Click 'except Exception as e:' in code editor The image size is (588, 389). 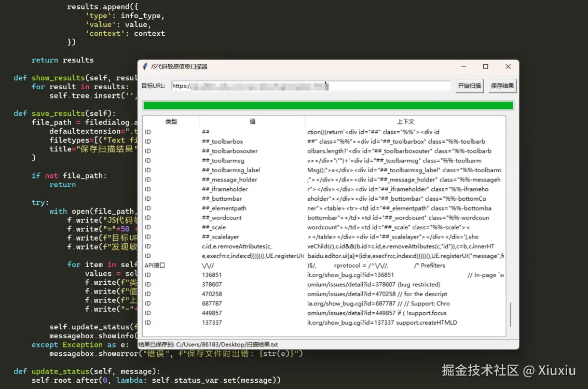coord(80,345)
